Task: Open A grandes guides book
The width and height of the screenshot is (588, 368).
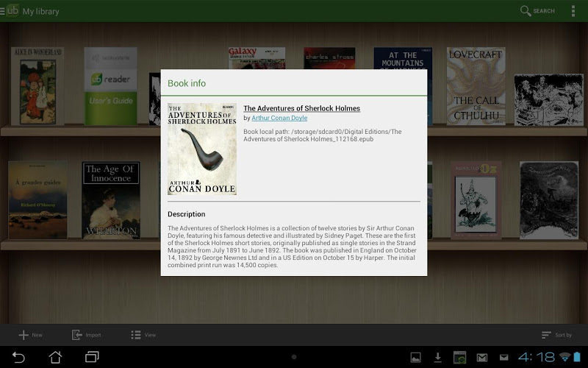Action: coord(38,200)
